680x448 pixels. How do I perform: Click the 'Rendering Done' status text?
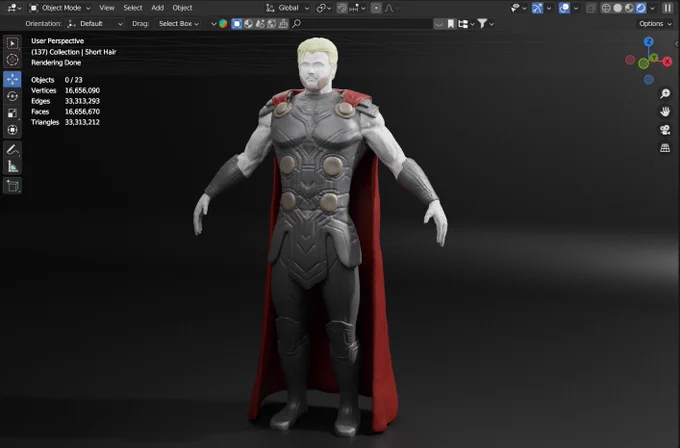[56, 62]
